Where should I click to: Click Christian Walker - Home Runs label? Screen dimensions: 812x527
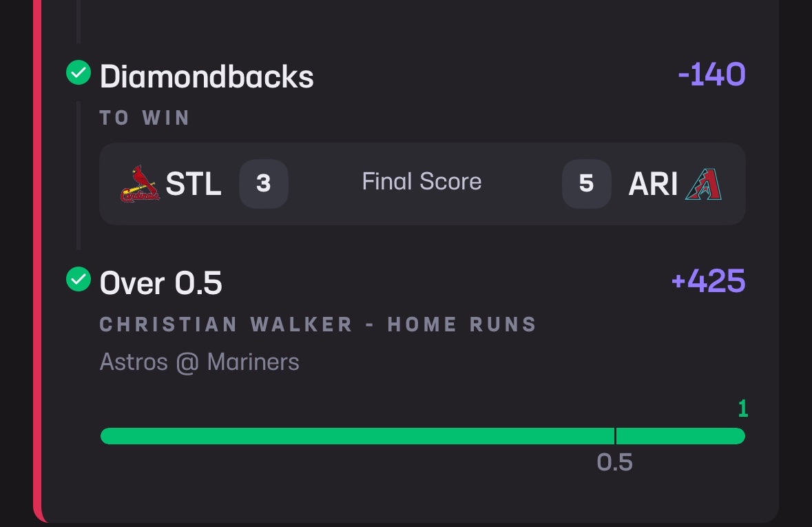coord(318,324)
